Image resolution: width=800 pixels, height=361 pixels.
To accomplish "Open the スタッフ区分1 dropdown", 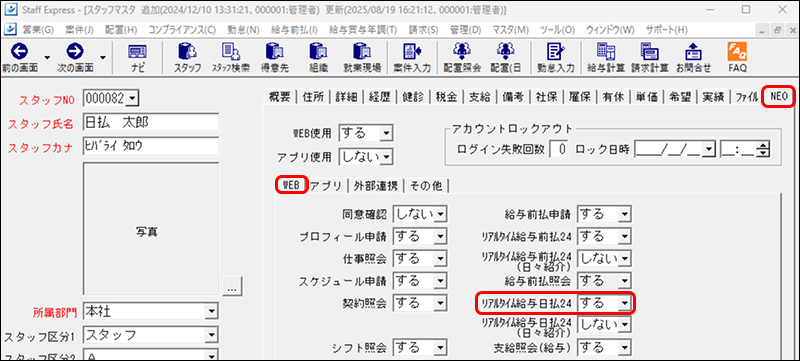I will click(x=211, y=335).
